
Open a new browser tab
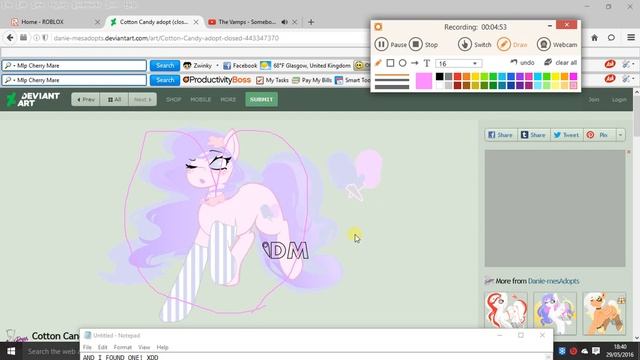[x=311, y=22]
